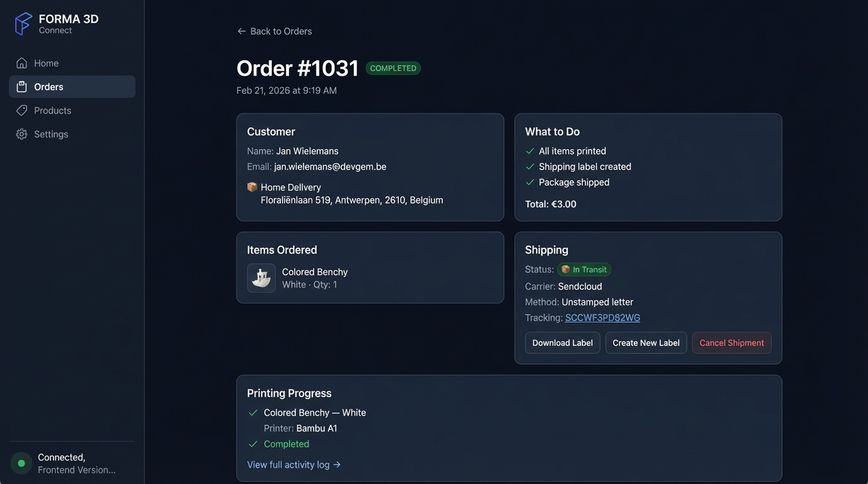The image size is (868, 484).
Task: Click the checkmark beside Package shipped
Action: click(530, 182)
